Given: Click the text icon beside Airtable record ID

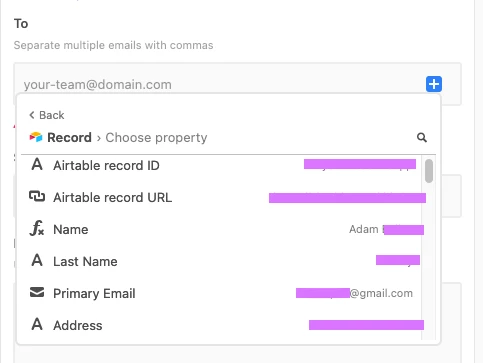Looking at the screenshot, I should [x=37, y=164].
